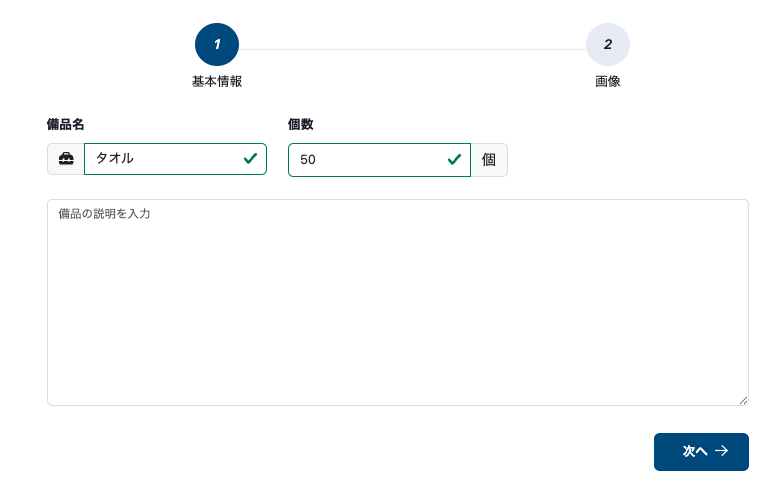Click the green checkmark in the タオル field
780x489 pixels.
250,159
